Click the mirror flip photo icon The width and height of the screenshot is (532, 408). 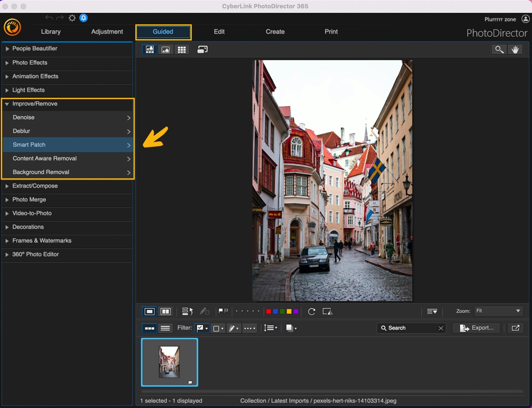327,311
